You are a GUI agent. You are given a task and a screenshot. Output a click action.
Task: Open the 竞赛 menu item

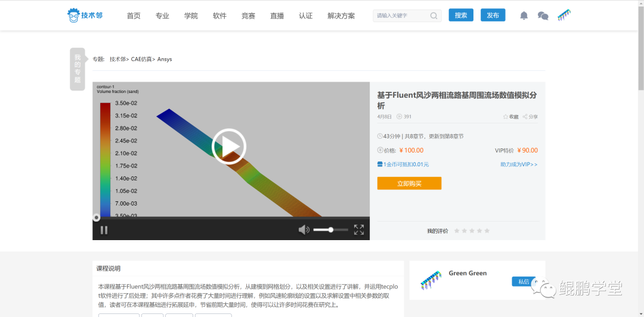[x=249, y=16]
